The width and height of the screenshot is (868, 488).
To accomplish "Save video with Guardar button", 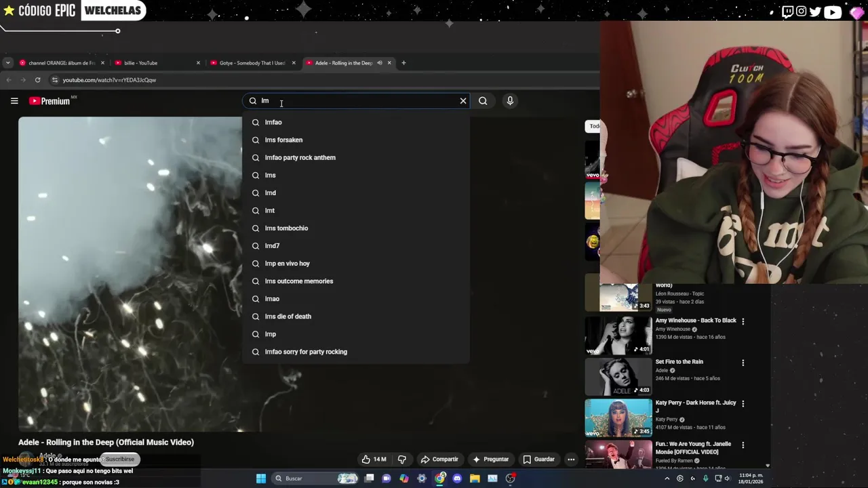I will click(x=538, y=460).
